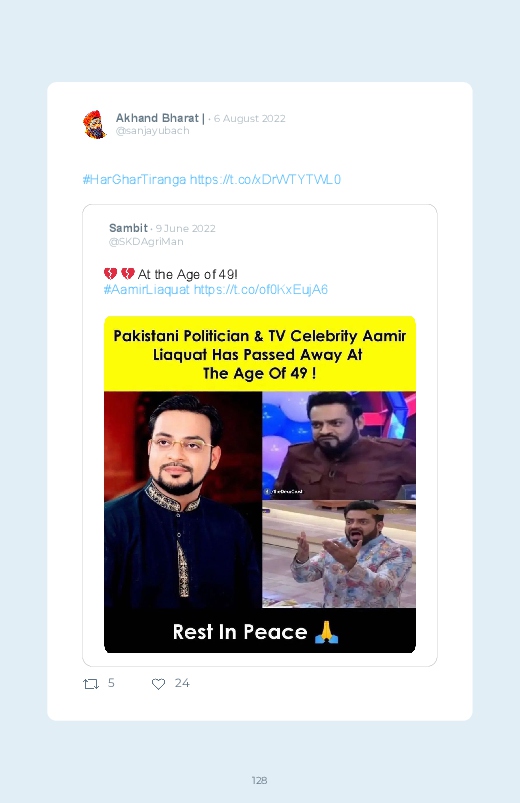
Task: Open the t.co/of0KxEujA6 link
Action: click(261, 290)
